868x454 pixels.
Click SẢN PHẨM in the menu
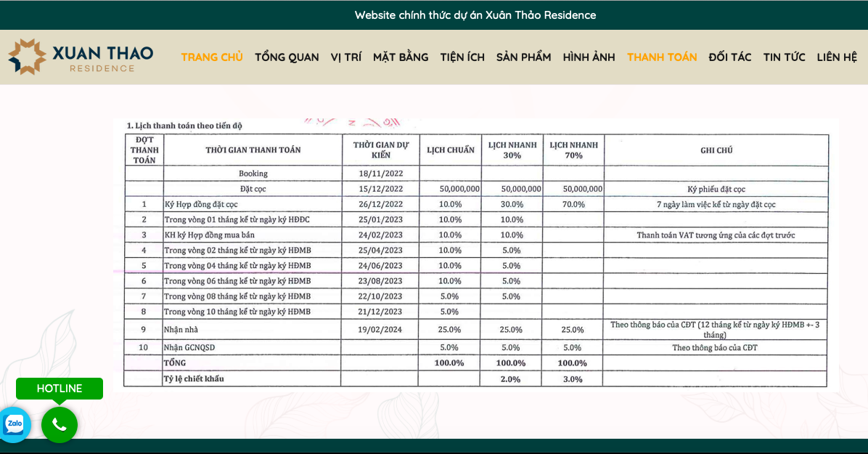point(523,57)
